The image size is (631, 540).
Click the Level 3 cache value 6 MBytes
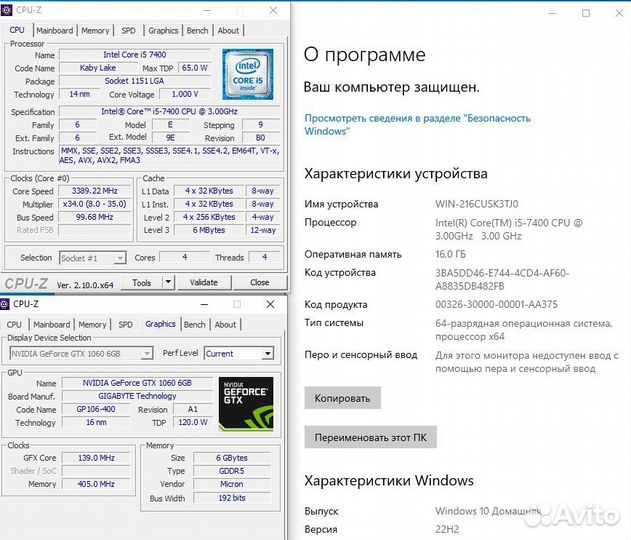209,230
